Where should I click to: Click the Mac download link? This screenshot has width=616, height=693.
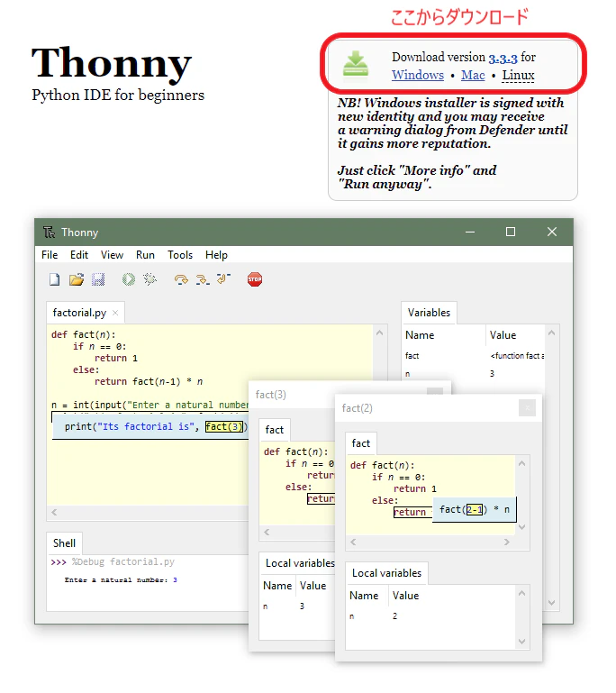click(473, 75)
